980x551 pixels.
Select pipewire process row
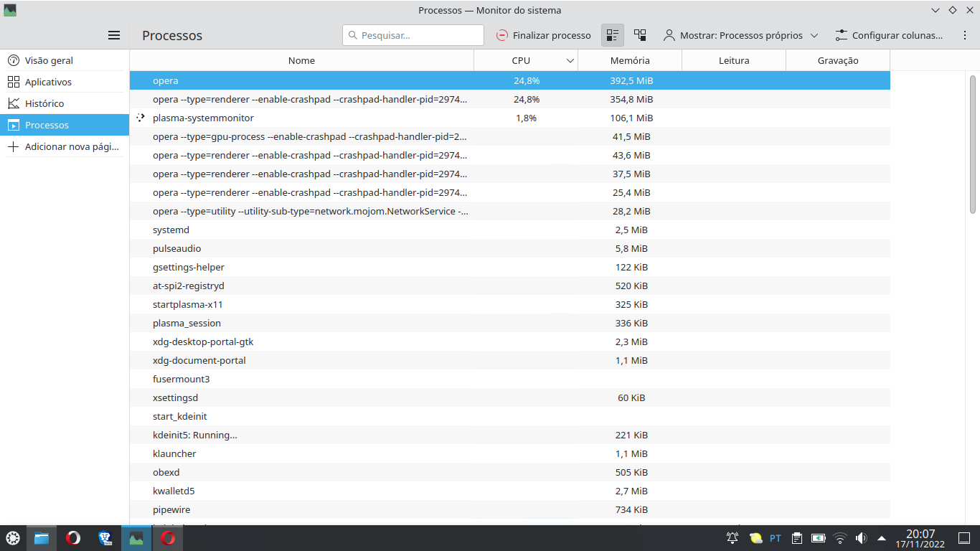(510, 509)
